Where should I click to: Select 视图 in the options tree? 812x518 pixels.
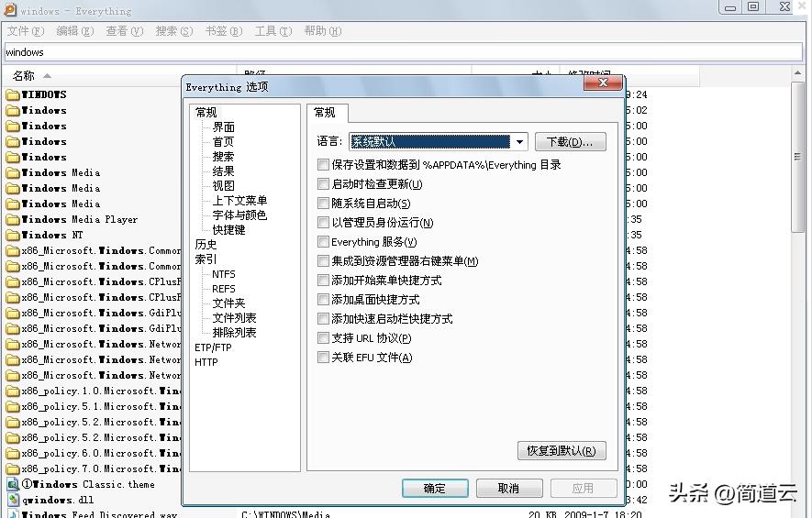[223, 185]
